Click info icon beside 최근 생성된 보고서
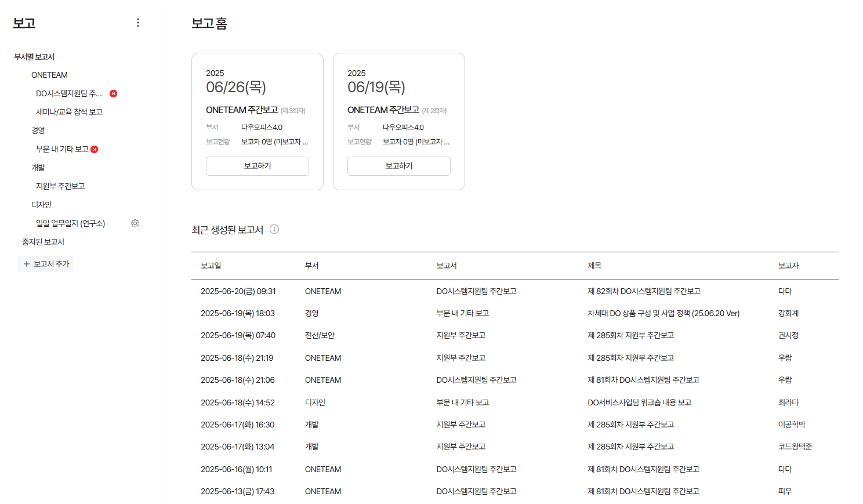The height and width of the screenshot is (504, 863). (x=274, y=229)
